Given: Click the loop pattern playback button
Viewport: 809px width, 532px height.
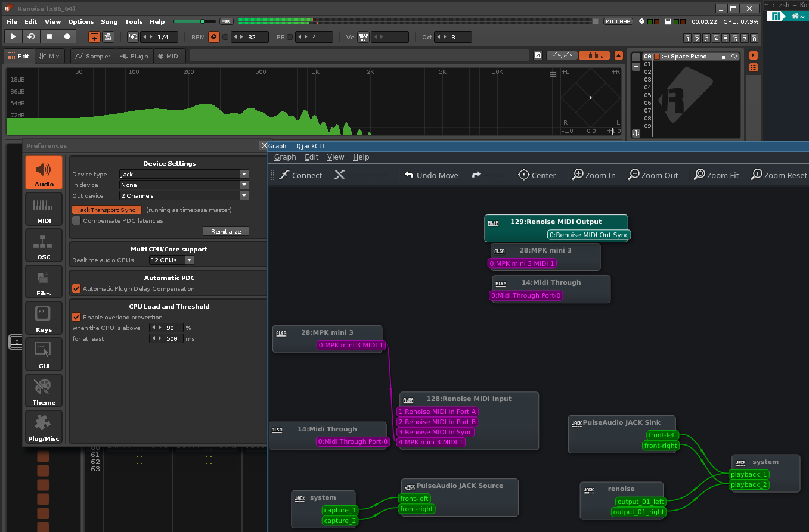Looking at the screenshot, I should click(31, 37).
